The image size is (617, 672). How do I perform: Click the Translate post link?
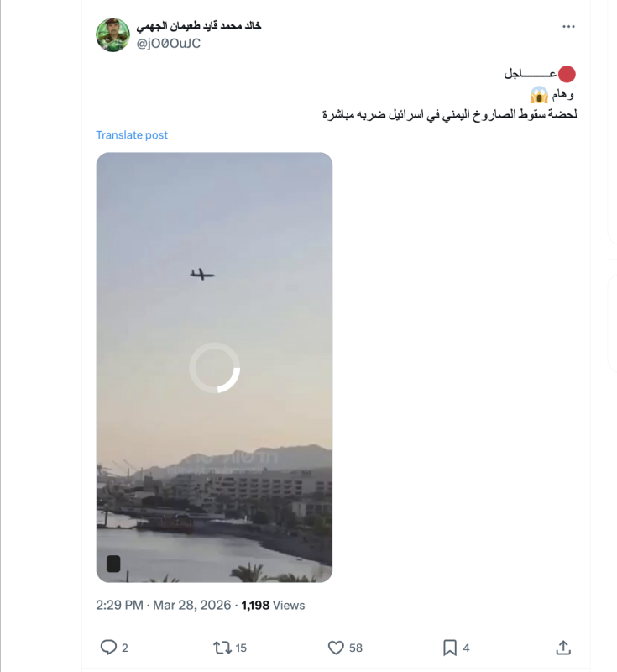pyautogui.click(x=132, y=135)
